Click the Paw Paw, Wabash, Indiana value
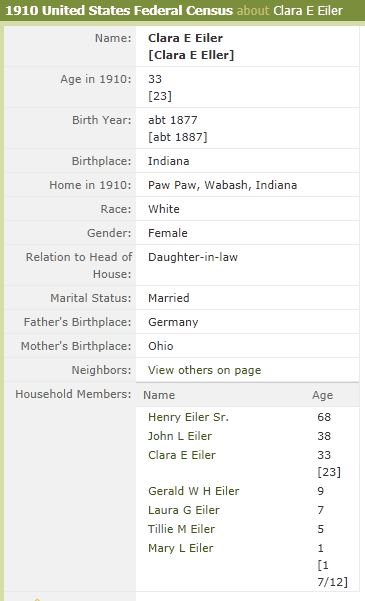The image size is (365, 601). [222, 185]
